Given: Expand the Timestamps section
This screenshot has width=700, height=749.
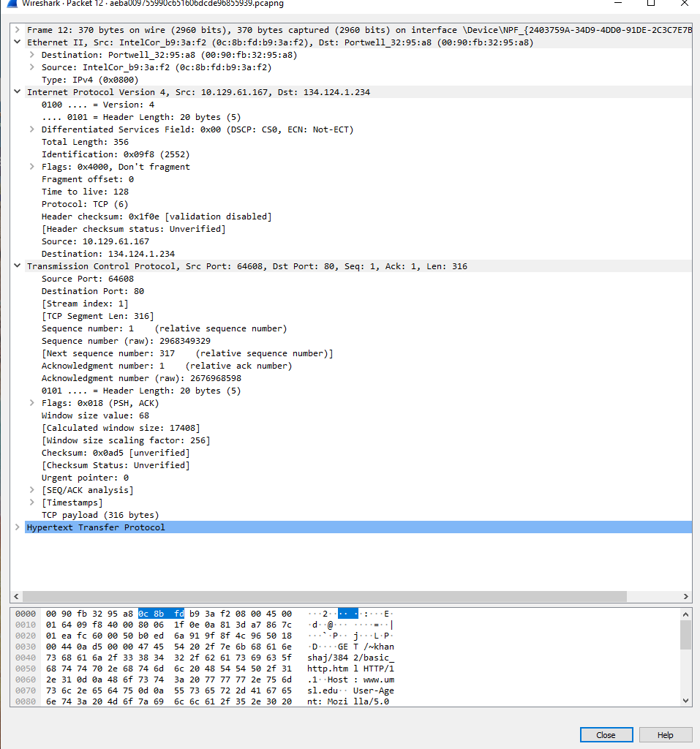Looking at the screenshot, I should [30, 502].
